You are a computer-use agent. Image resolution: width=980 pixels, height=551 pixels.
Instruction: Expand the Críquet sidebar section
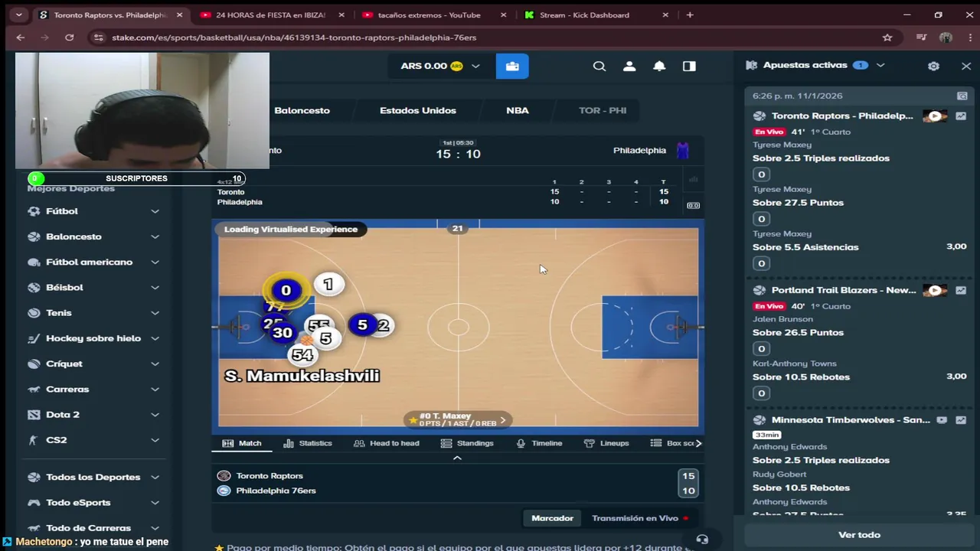pyautogui.click(x=155, y=364)
